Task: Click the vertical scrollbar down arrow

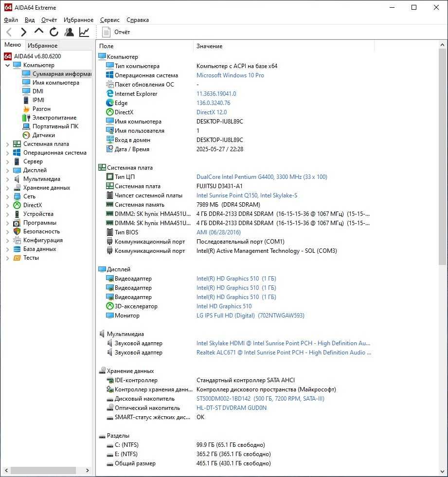Action: [442, 472]
